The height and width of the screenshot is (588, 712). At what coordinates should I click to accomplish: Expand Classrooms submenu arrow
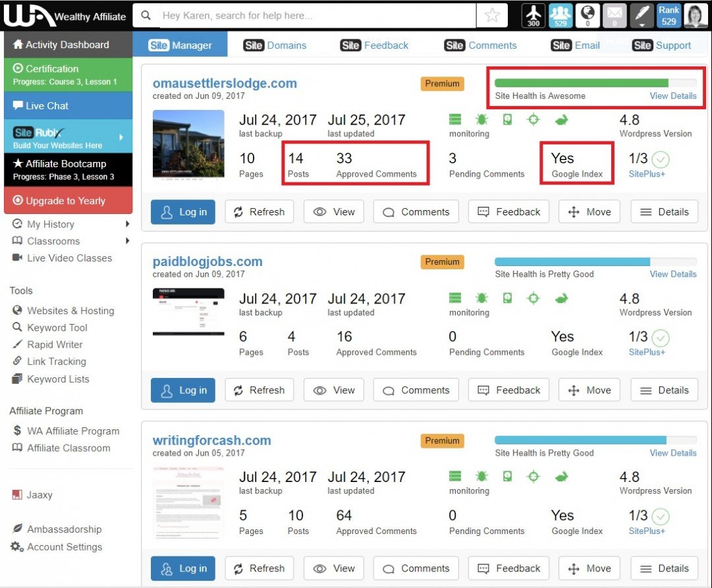[127, 240]
